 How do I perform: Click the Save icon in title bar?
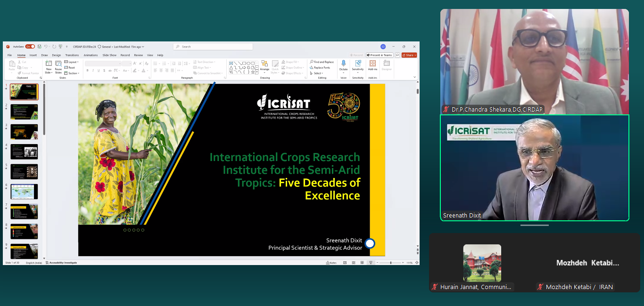40,47
